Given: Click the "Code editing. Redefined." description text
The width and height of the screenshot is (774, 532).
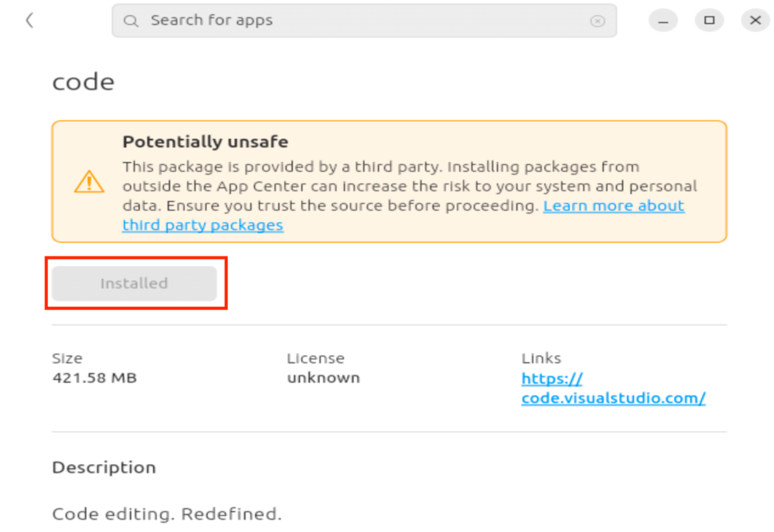Looking at the screenshot, I should pos(167,514).
